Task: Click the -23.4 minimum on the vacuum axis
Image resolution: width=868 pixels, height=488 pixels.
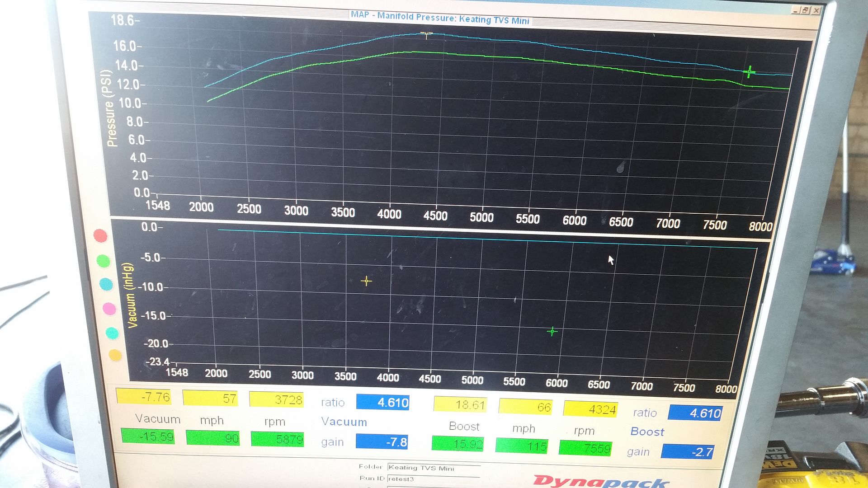Action: coord(158,361)
